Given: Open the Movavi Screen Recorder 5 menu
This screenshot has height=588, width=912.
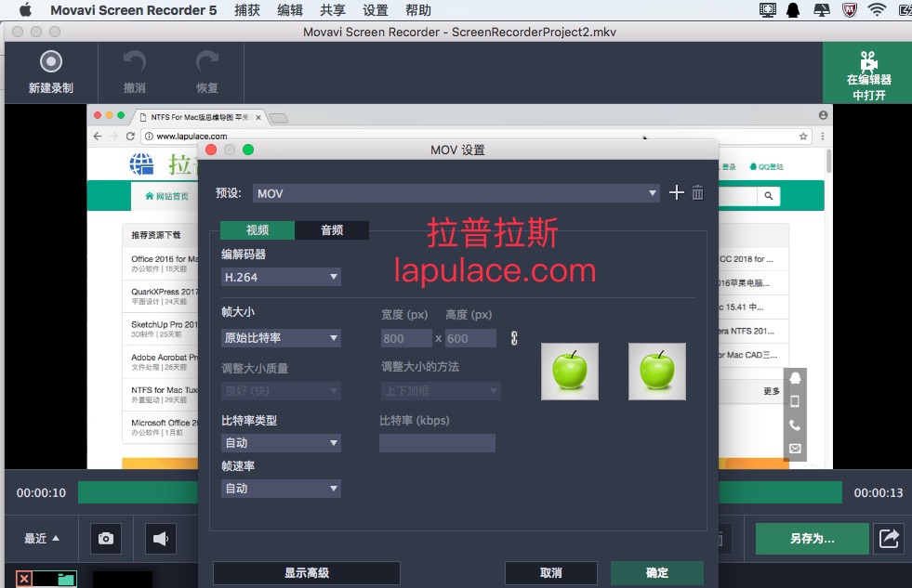Looking at the screenshot, I should point(134,10).
